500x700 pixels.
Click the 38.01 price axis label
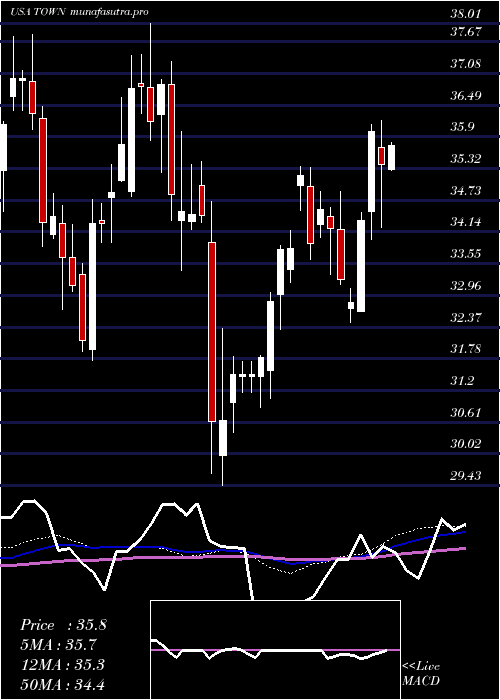click(466, 14)
